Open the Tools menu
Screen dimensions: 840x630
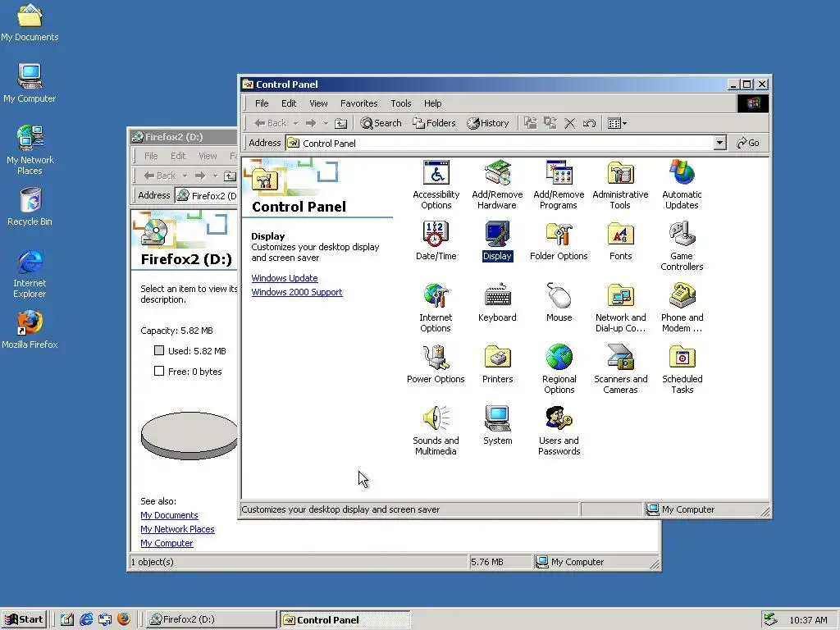click(400, 103)
